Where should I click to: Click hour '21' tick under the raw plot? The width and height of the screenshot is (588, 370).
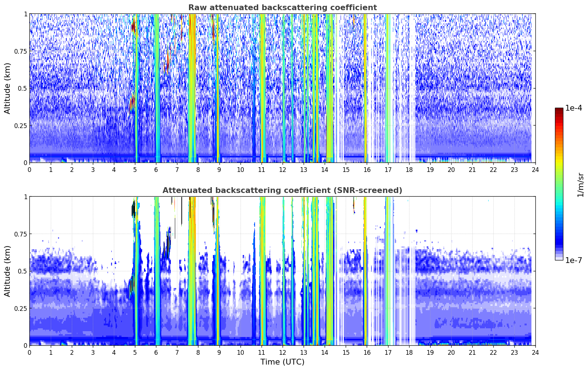472,169
